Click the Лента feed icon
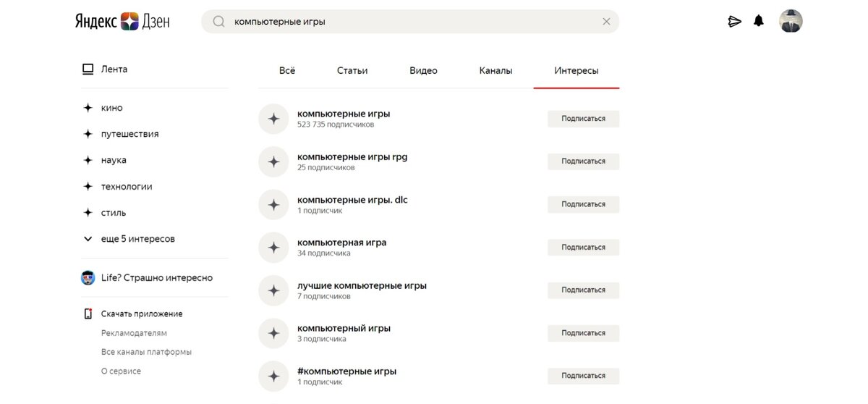The height and width of the screenshot is (404, 868). [88, 70]
